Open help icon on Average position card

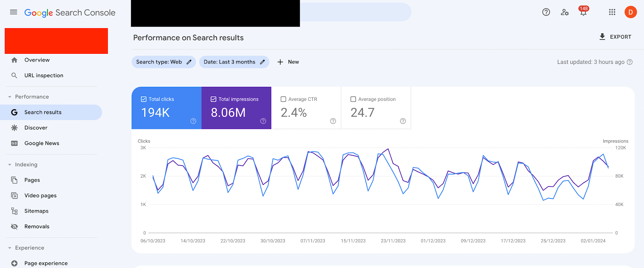pos(403,121)
